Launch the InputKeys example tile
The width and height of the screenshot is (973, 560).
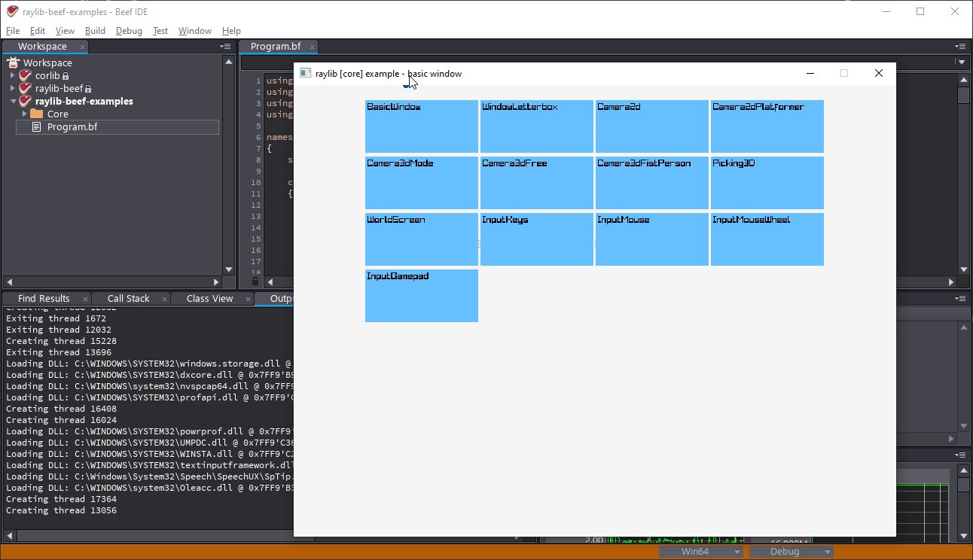coord(537,239)
